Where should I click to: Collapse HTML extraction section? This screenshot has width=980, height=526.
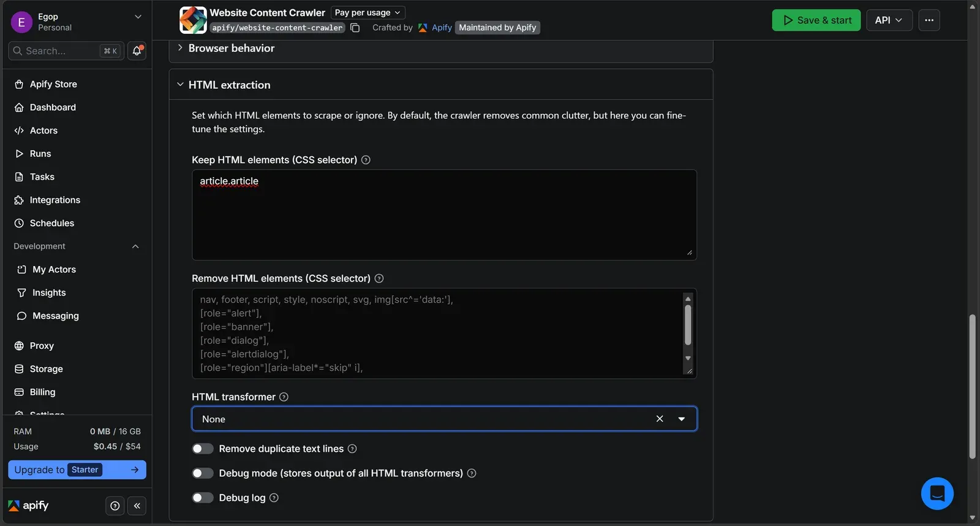pyautogui.click(x=441, y=85)
